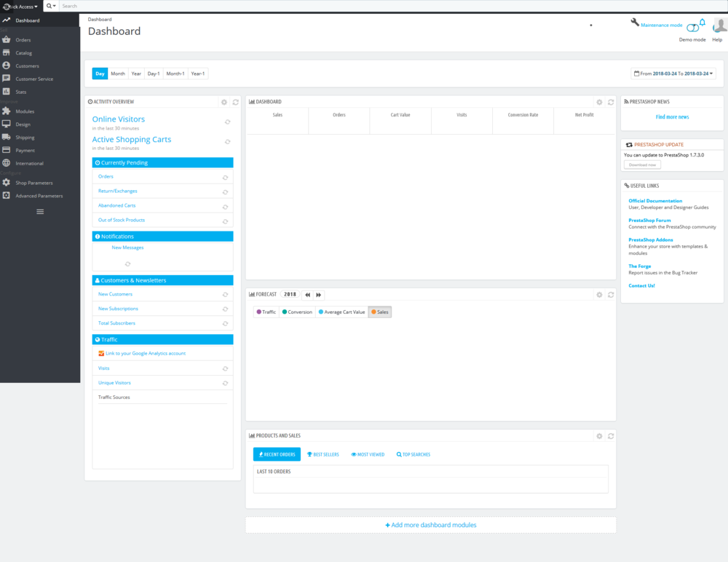Toggle the Demo mode switch
The height and width of the screenshot is (562, 728).
(x=692, y=27)
